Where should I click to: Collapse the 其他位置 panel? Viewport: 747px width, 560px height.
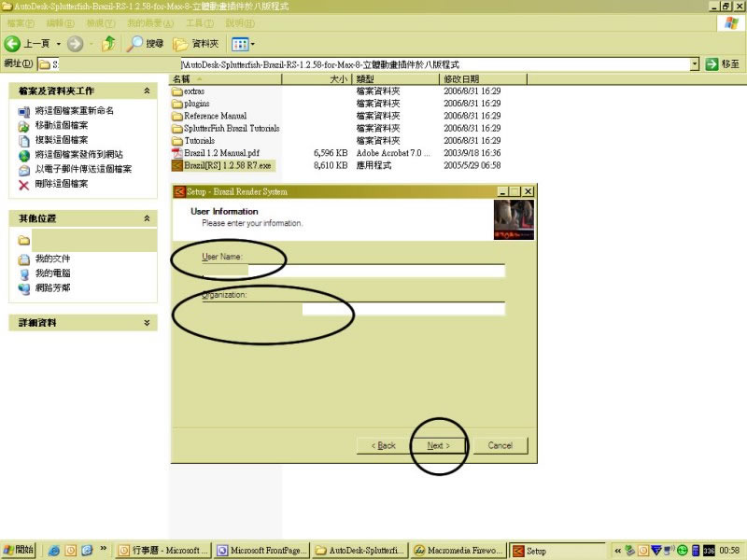point(147,218)
